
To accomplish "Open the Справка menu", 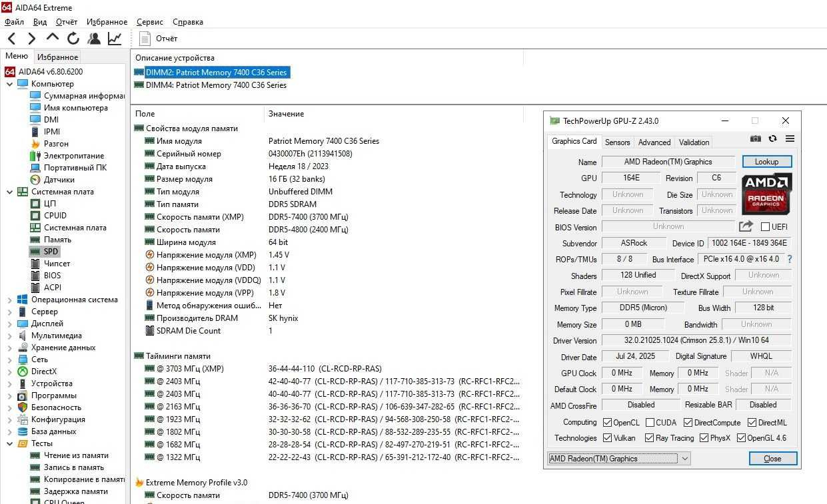I will pyautogui.click(x=188, y=22).
